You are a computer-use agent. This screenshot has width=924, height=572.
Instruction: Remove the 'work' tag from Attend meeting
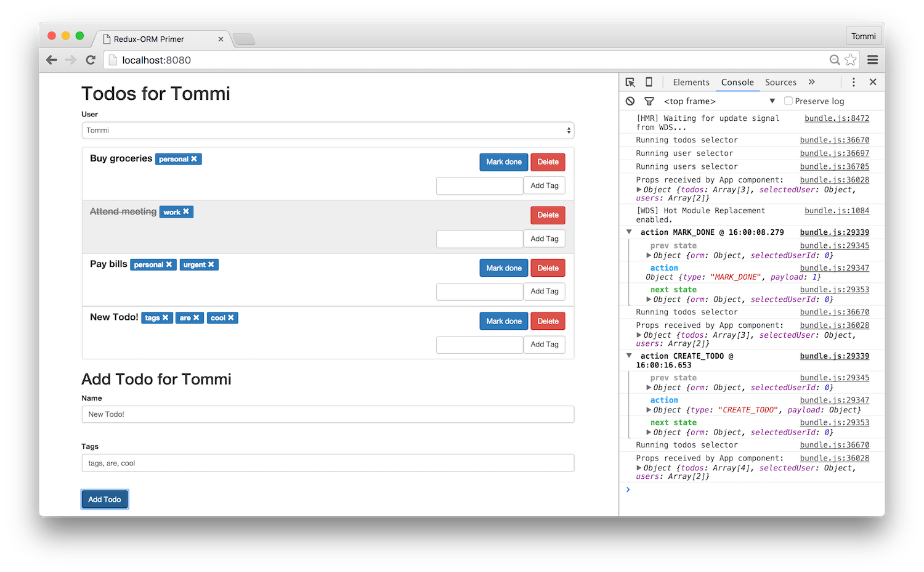[x=185, y=211]
